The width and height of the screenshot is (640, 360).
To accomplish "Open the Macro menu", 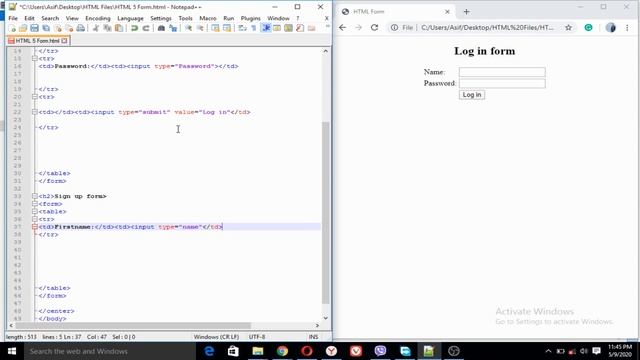I will pyautogui.click(x=208, y=18).
